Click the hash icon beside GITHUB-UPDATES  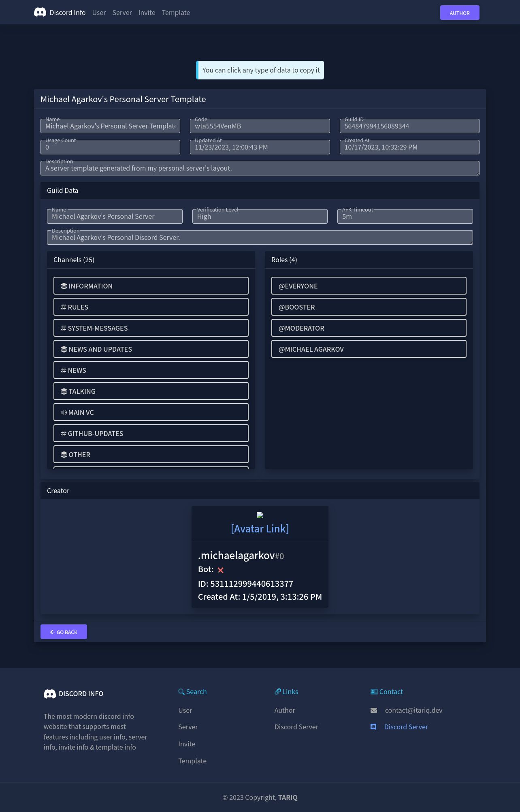pyautogui.click(x=64, y=434)
